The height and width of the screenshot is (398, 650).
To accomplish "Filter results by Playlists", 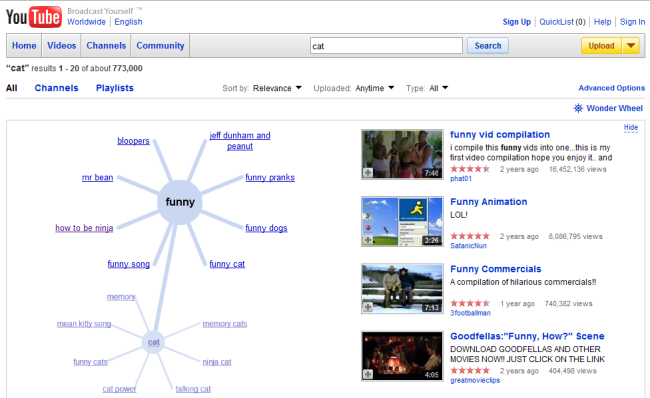I will pos(115,88).
